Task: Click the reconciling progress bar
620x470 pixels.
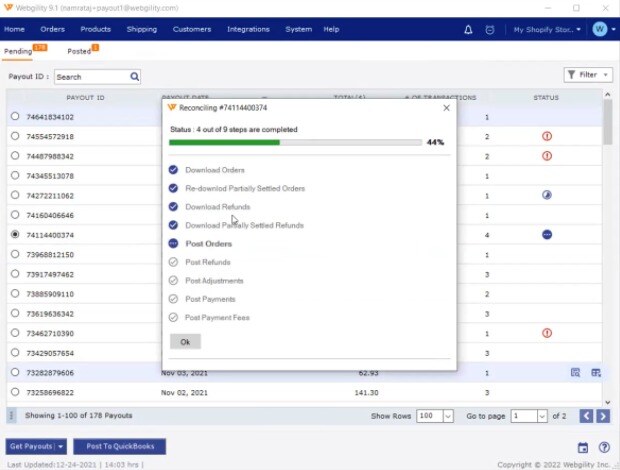Action: tap(295, 142)
